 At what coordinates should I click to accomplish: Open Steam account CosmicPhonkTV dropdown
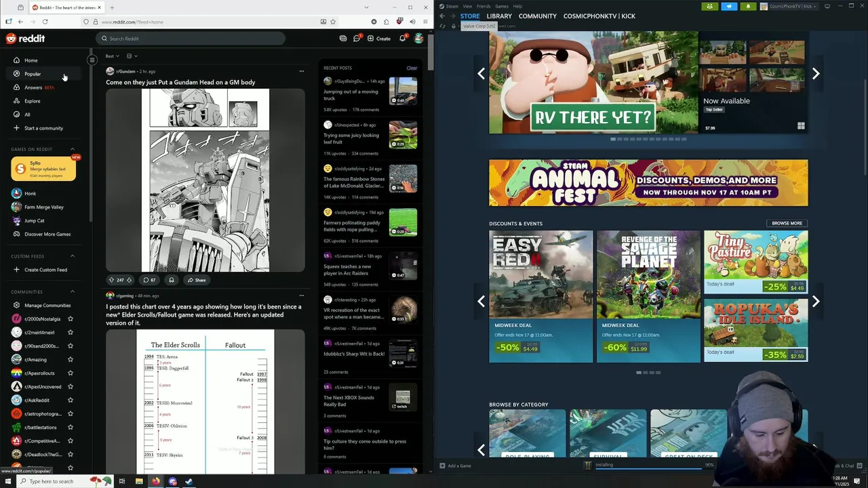pyautogui.click(x=789, y=6)
